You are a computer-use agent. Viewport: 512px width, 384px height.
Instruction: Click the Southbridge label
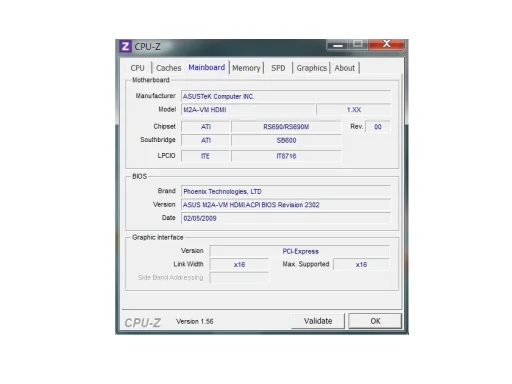(158, 140)
